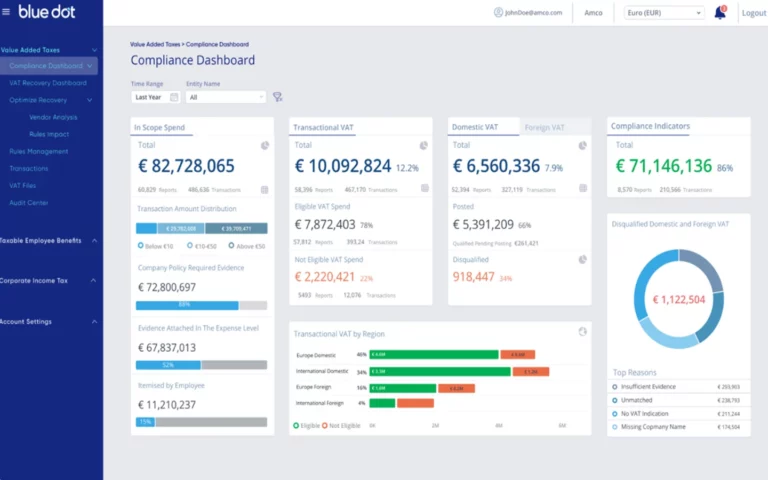Select the Above €50 radio option
Screen dimensions: 768x480
(232, 245)
